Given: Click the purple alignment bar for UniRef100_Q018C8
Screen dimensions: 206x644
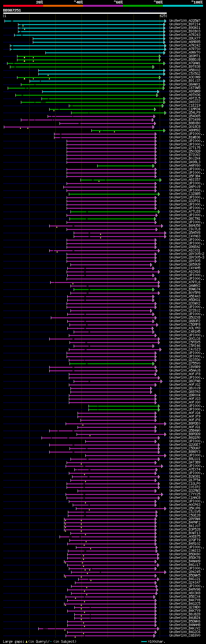Looking at the screenshot, I should (x=79, y=127).
